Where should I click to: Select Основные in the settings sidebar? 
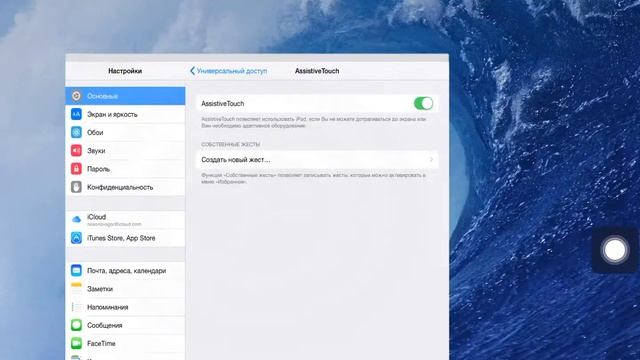125,96
